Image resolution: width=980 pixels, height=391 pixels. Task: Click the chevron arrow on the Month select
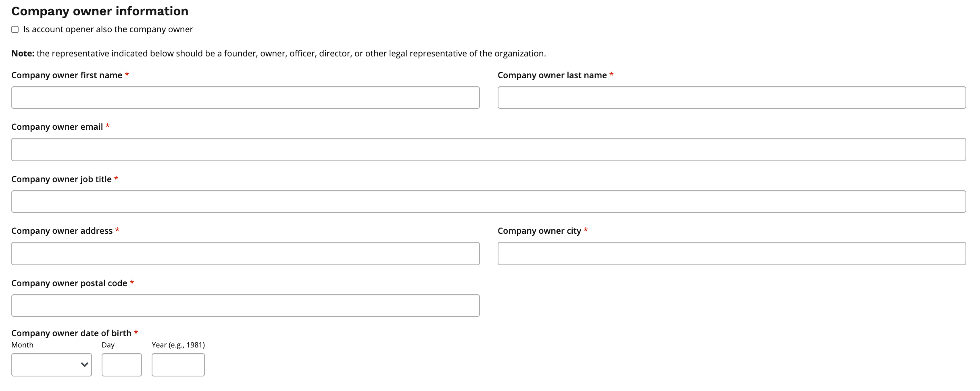pyautogui.click(x=84, y=365)
